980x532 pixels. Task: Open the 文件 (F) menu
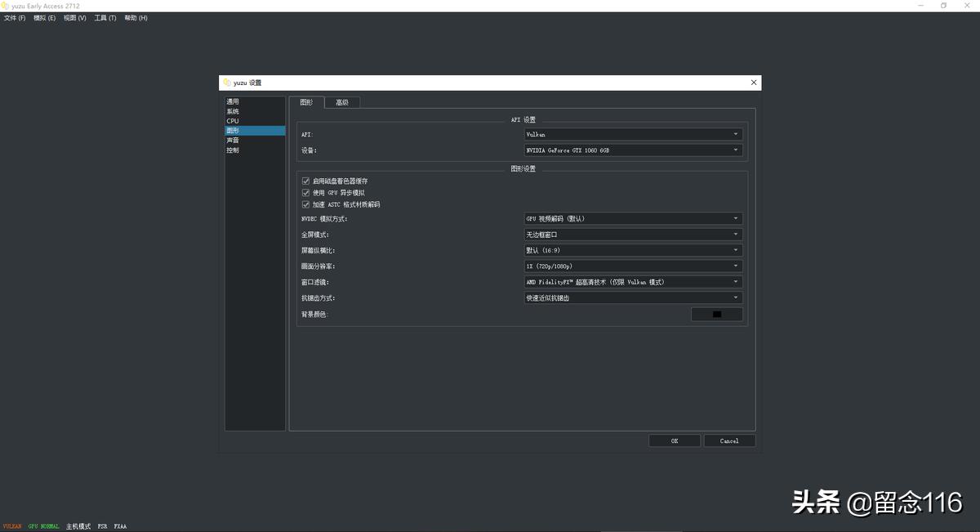(15, 18)
